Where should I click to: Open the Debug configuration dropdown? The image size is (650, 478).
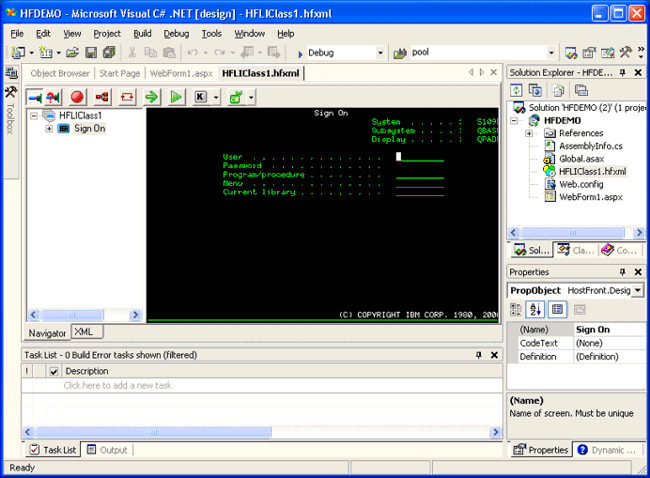tap(380, 53)
